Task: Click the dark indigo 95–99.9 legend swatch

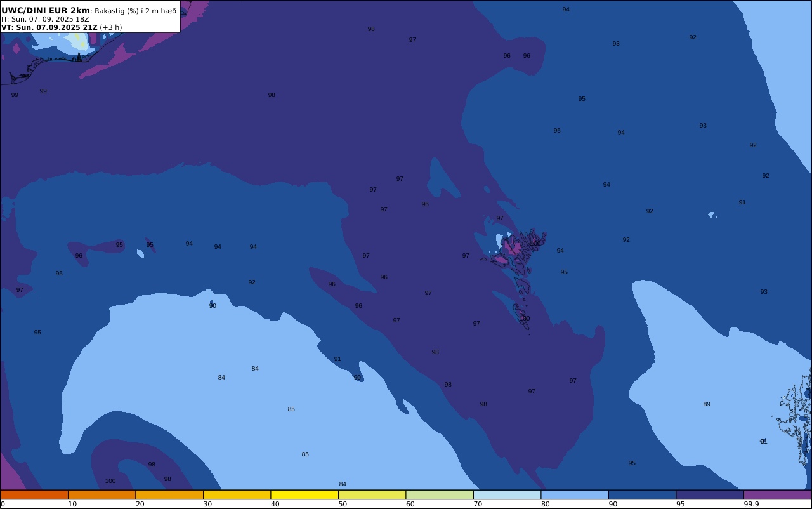Action: (x=710, y=494)
